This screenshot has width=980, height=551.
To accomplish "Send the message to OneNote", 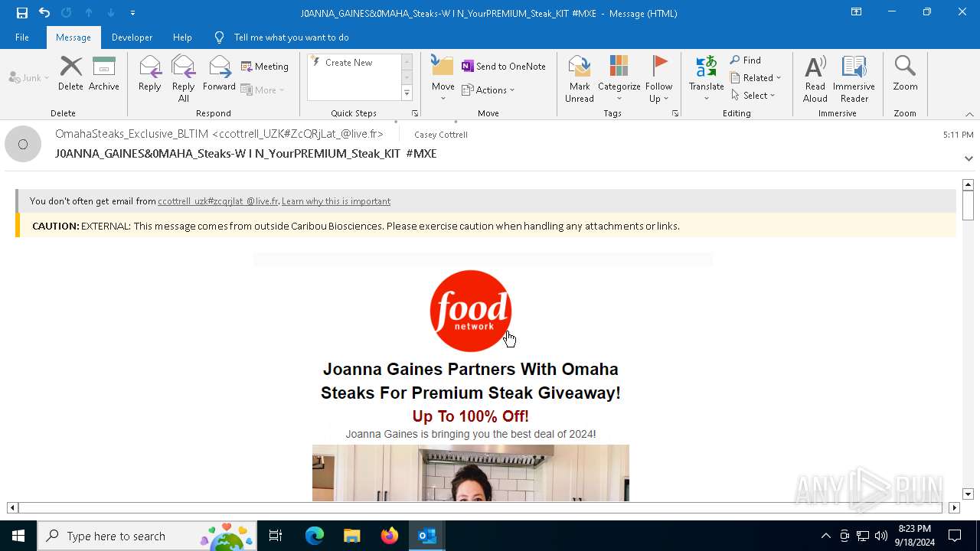I will 504,67.
